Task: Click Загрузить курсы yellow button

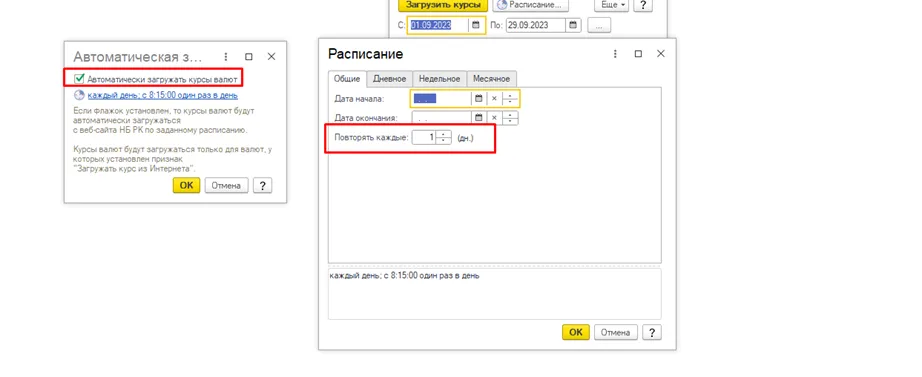Action: [x=443, y=5]
